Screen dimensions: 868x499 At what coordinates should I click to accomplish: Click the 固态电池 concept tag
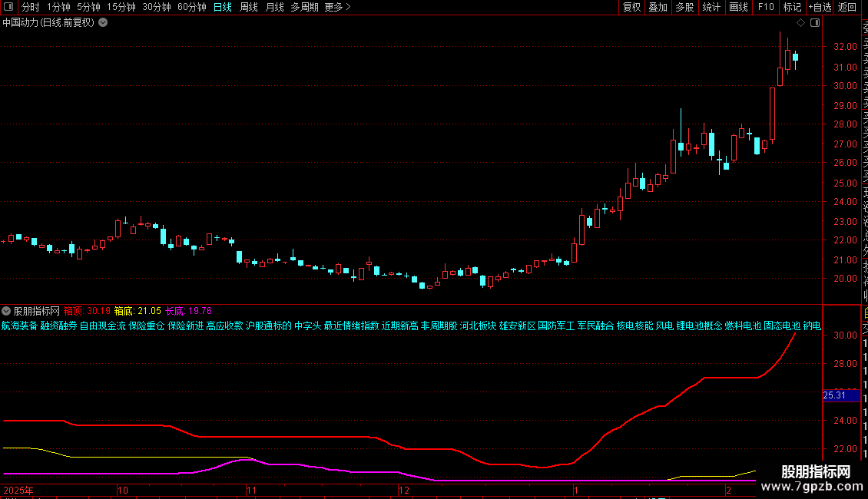[782, 326]
